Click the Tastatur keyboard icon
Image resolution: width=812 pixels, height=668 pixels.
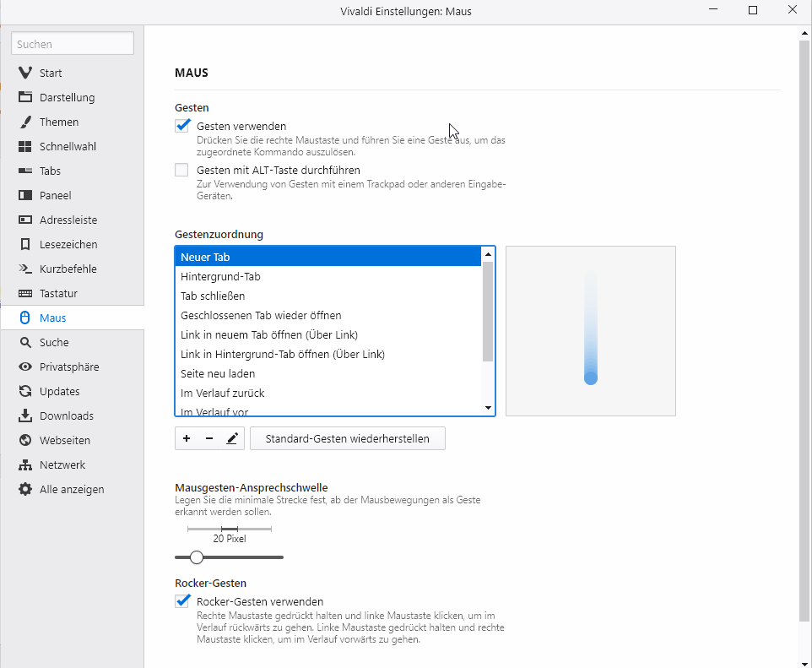click(24, 293)
